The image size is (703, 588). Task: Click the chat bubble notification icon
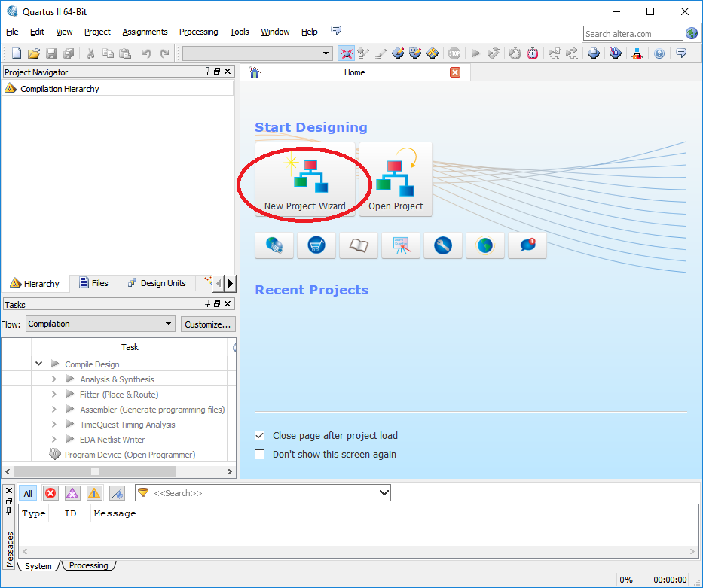pos(527,245)
